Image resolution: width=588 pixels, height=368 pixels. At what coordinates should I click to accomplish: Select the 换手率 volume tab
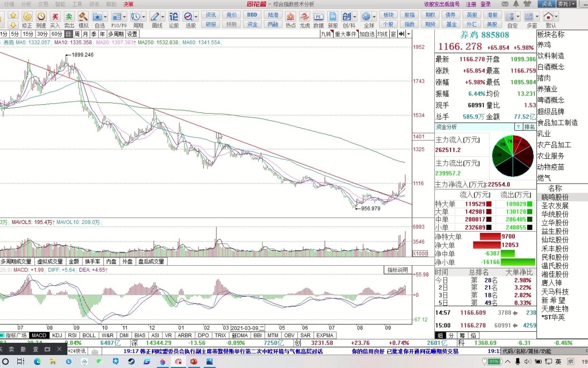coord(93,261)
